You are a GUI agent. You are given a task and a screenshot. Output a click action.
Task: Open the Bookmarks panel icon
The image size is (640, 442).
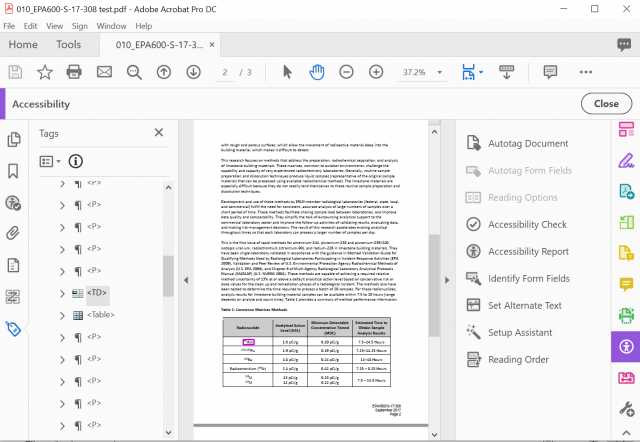pyautogui.click(x=14, y=171)
